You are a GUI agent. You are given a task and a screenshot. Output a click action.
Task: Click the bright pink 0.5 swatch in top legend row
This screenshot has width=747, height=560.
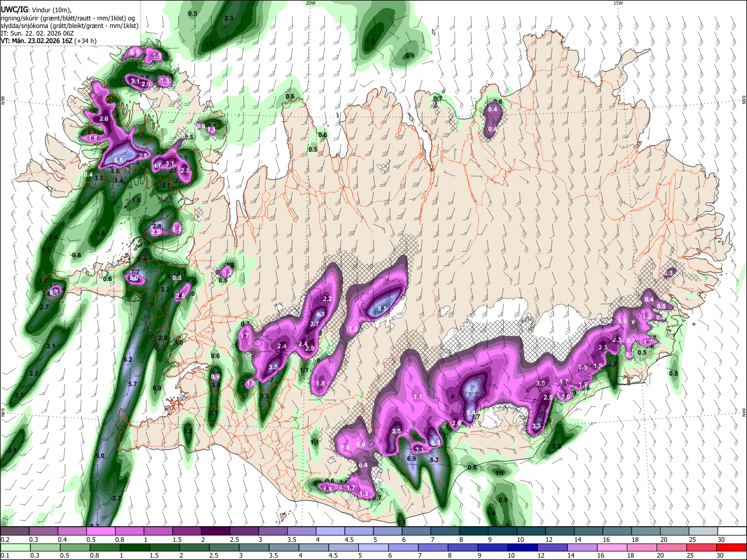100,531
